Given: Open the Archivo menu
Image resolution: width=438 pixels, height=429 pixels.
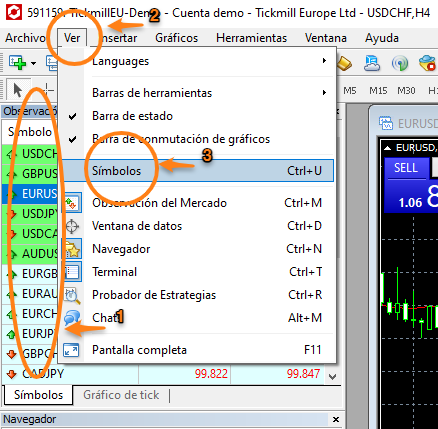Looking at the screenshot, I should tap(25, 38).
